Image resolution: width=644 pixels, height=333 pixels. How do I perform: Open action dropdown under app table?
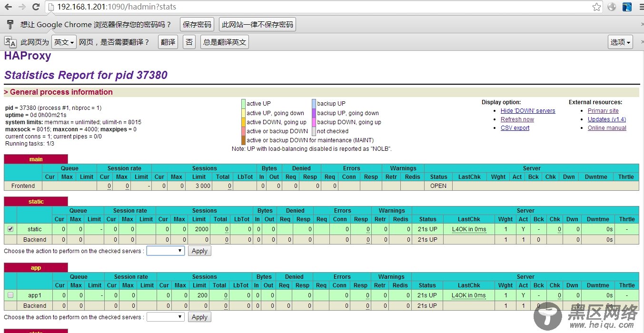pos(165,317)
